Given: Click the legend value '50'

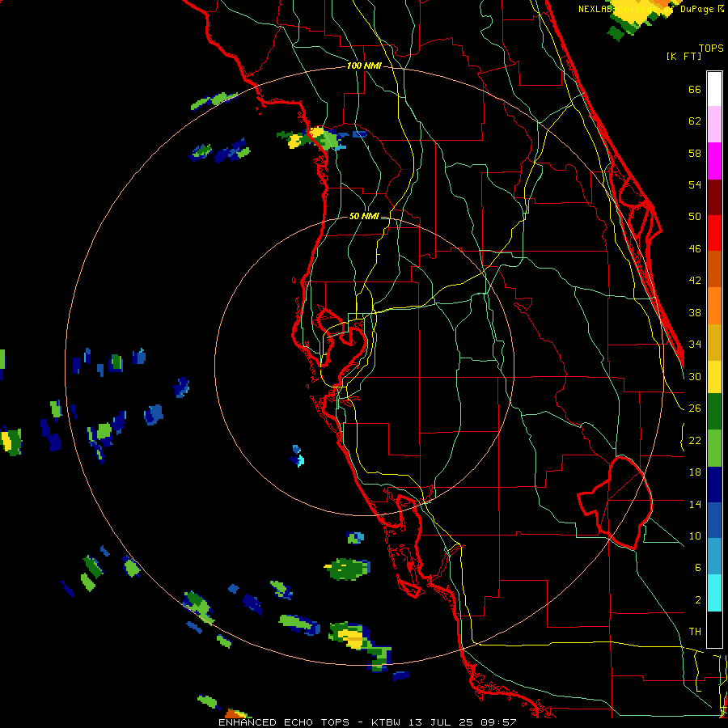Looking at the screenshot, I should (x=695, y=217).
